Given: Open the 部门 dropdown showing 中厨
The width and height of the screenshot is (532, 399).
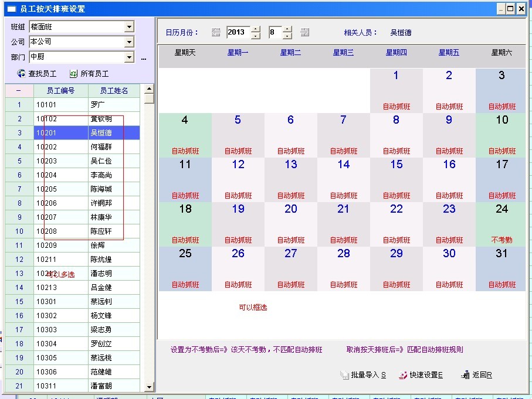Looking at the screenshot, I should 129,57.
